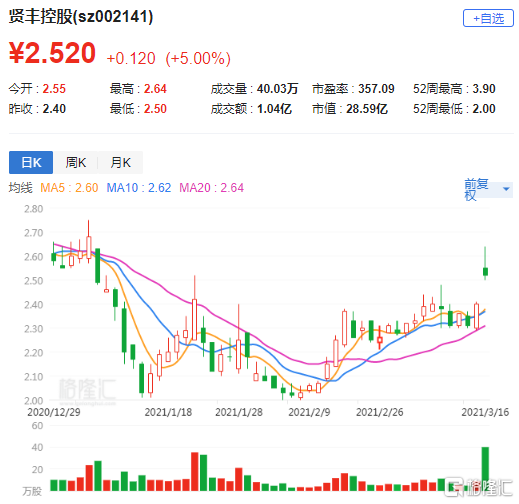Click the x-axis date label 2021/1/18
Image resolution: width=519 pixels, height=504 pixels.
168,412
